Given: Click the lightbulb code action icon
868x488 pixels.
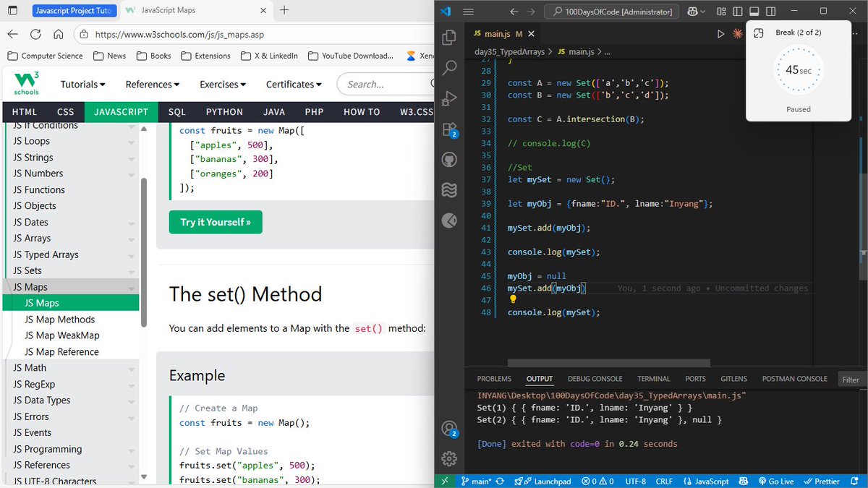Looking at the screenshot, I should pos(513,299).
